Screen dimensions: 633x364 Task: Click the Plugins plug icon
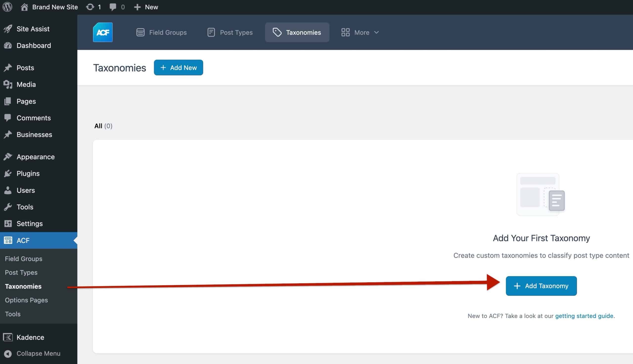pyautogui.click(x=8, y=173)
